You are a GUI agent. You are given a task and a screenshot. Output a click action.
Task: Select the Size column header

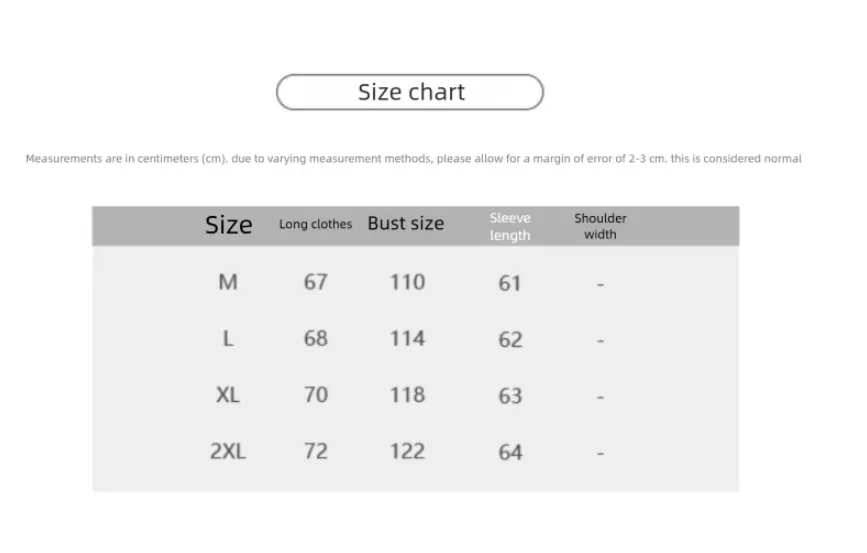(229, 225)
